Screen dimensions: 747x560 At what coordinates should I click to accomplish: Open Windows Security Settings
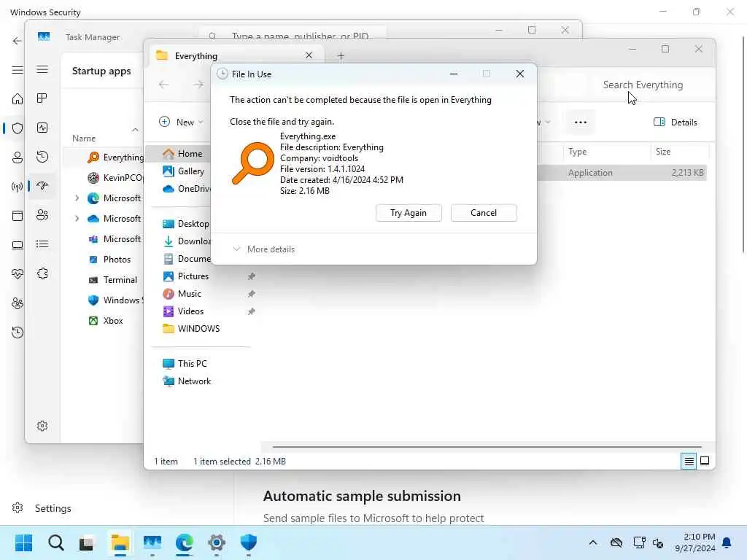point(42,508)
